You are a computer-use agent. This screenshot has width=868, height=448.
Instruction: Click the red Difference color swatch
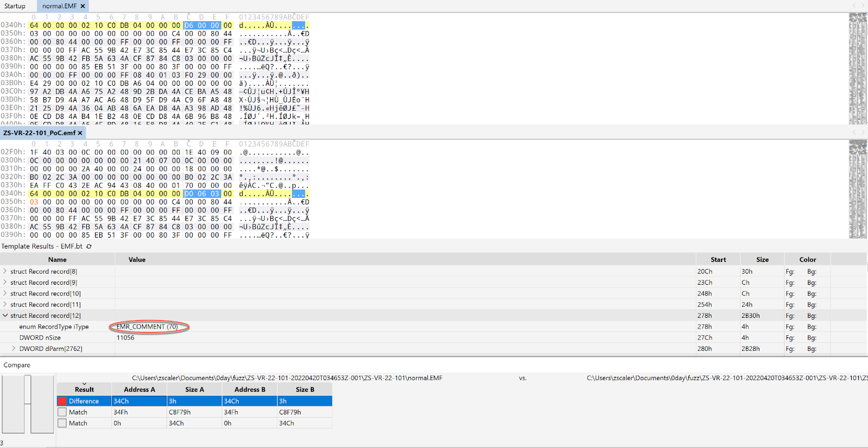(x=62, y=401)
